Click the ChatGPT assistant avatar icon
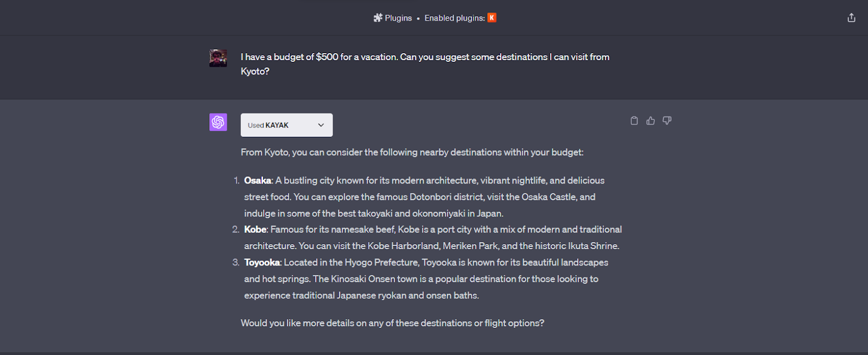The height and width of the screenshot is (355, 868). (x=218, y=122)
